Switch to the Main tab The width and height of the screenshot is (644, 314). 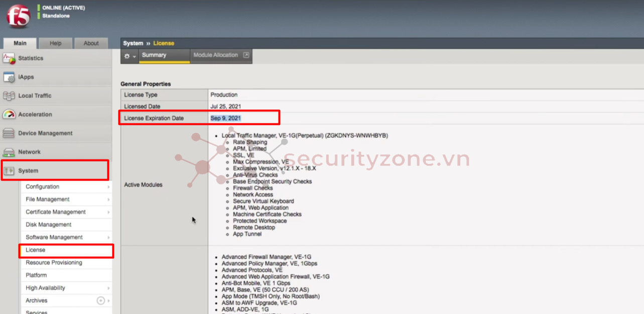(20, 43)
